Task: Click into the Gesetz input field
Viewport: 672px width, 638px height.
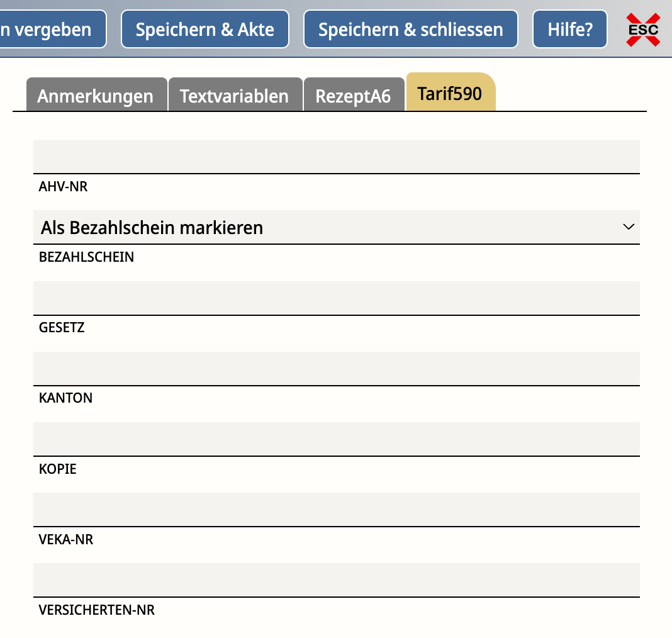Action: 336,298
